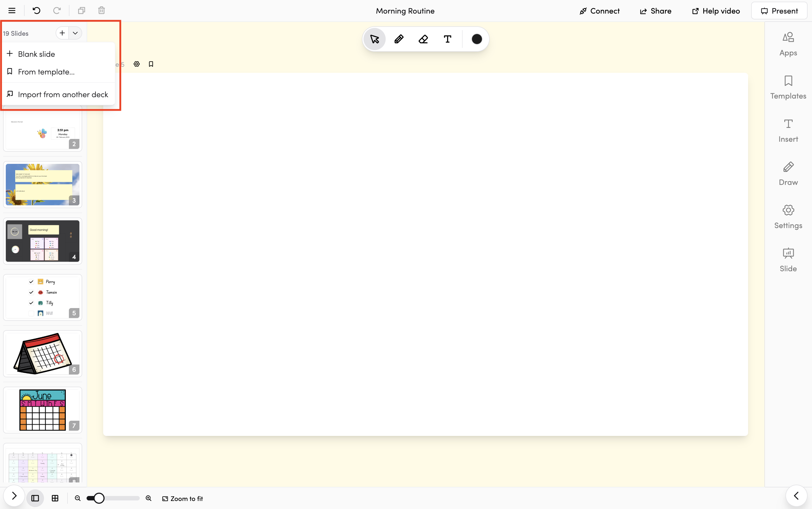Click the bookmark icon above the slide
This screenshot has height=509, width=812.
151,64
